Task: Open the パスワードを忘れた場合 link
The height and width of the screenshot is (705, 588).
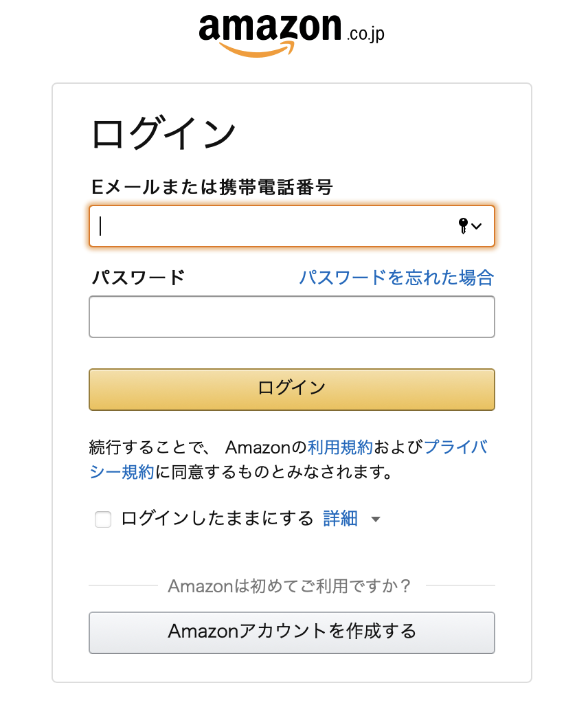Action: (396, 278)
